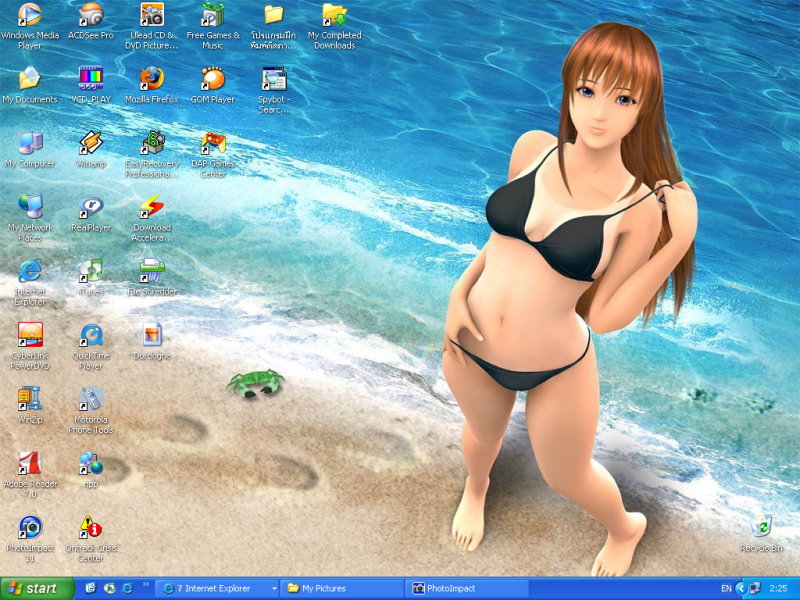Open My Network Places icon
Viewport: 800px width, 600px height.
(30, 207)
